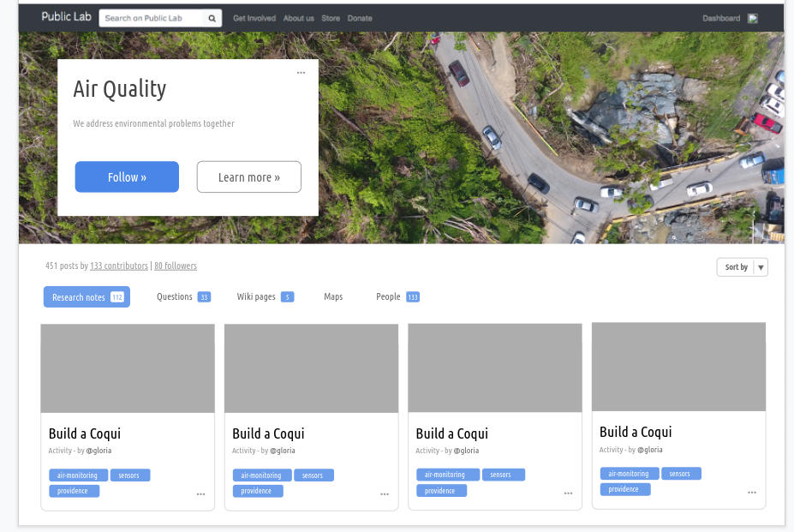Open ellipsis menu on second Build a Coqui card
Viewport: 794px width, 532px height.
tap(384, 493)
